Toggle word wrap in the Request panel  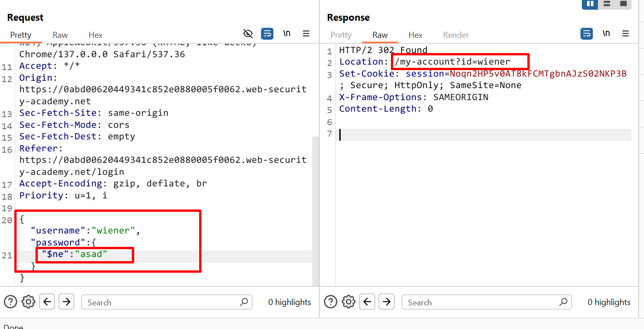[x=267, y=34]
